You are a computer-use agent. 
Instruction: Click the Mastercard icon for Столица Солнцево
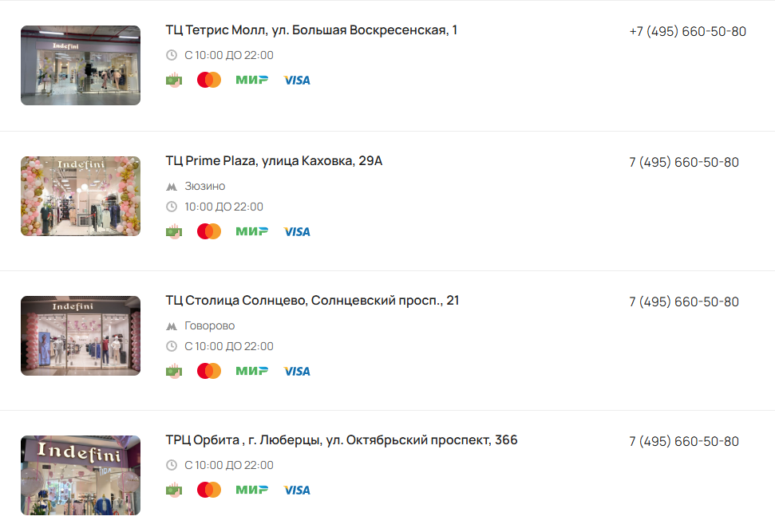tap(209, 371)
